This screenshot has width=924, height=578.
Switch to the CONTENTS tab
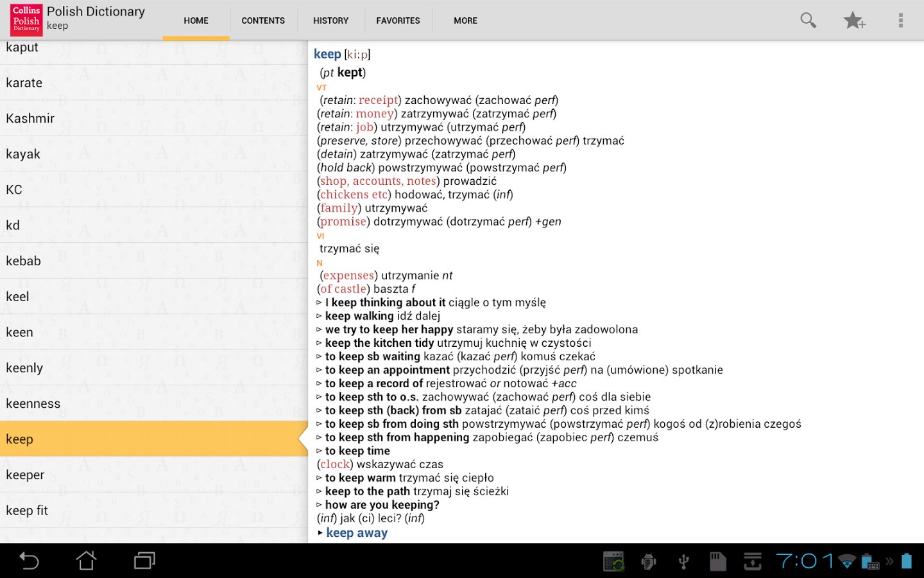click(x=263, y=21)
